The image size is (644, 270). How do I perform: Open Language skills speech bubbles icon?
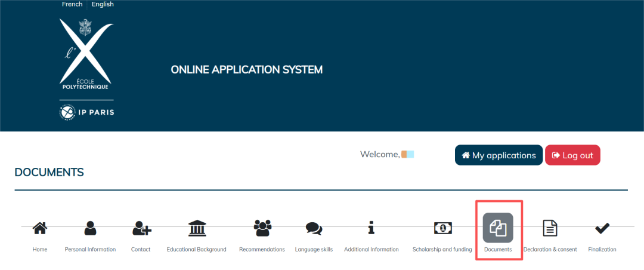tap(314, 228)
